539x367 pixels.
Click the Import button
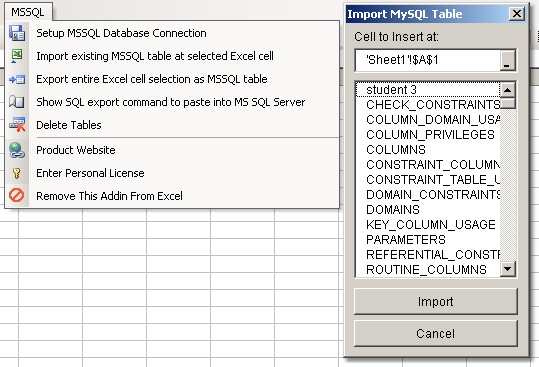436,301
